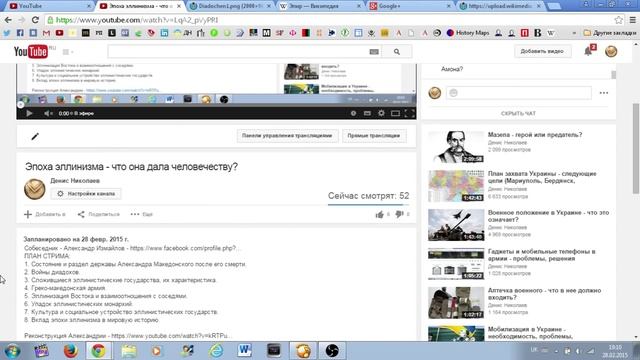This screenshot has height=360, width=640.
Task: Expand the YouTube guide menu dropdown
Action: click(68, 52)
